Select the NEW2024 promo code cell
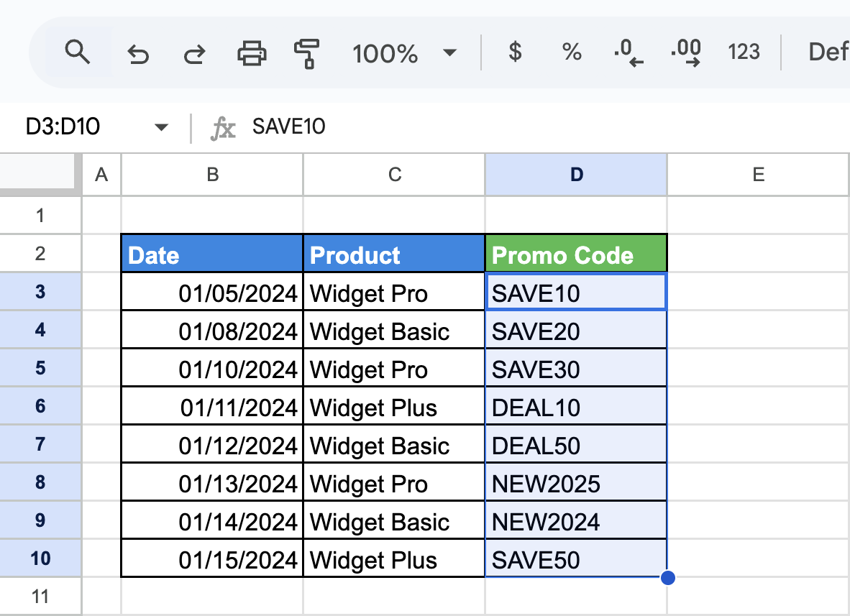The image size is (850, 616). [576, 520]
